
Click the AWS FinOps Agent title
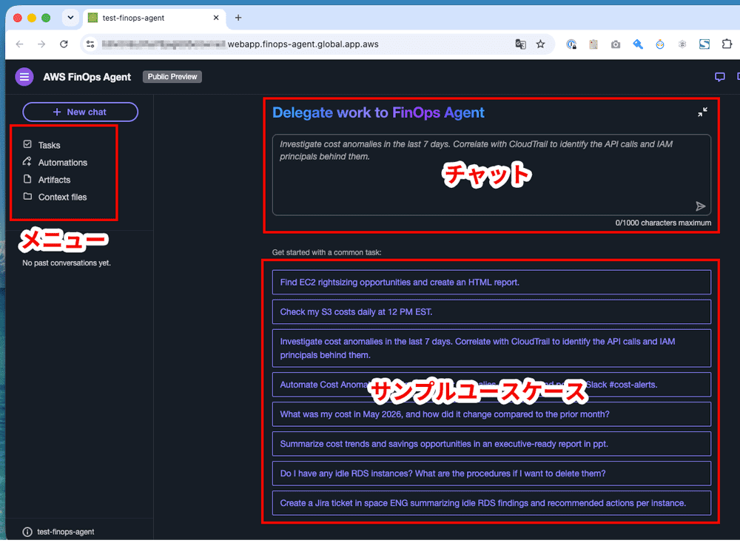87,77
